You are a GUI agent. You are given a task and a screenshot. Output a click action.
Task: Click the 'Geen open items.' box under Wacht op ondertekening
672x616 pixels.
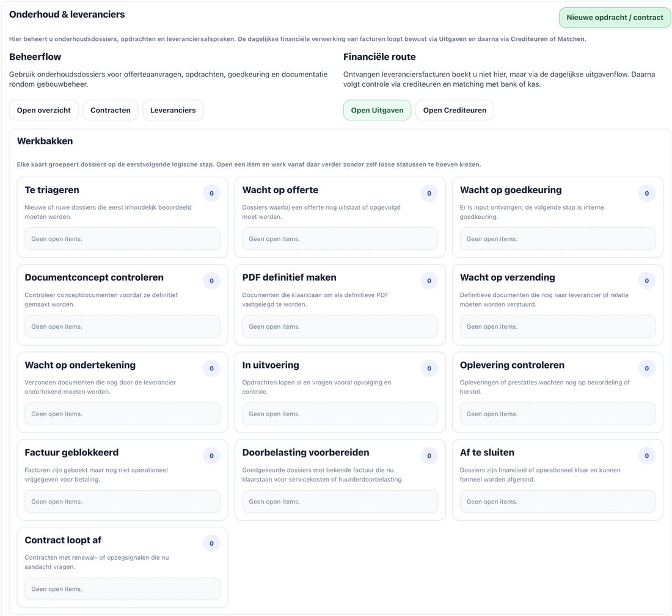click(x=122, y=414)
